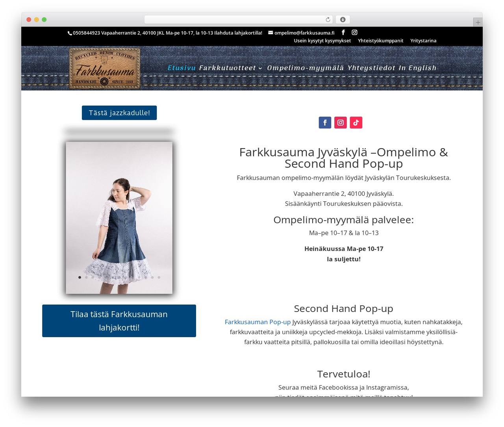Open Usein kysytyt kysymykset link
This screenshot has height=427, width=504.
322,41
